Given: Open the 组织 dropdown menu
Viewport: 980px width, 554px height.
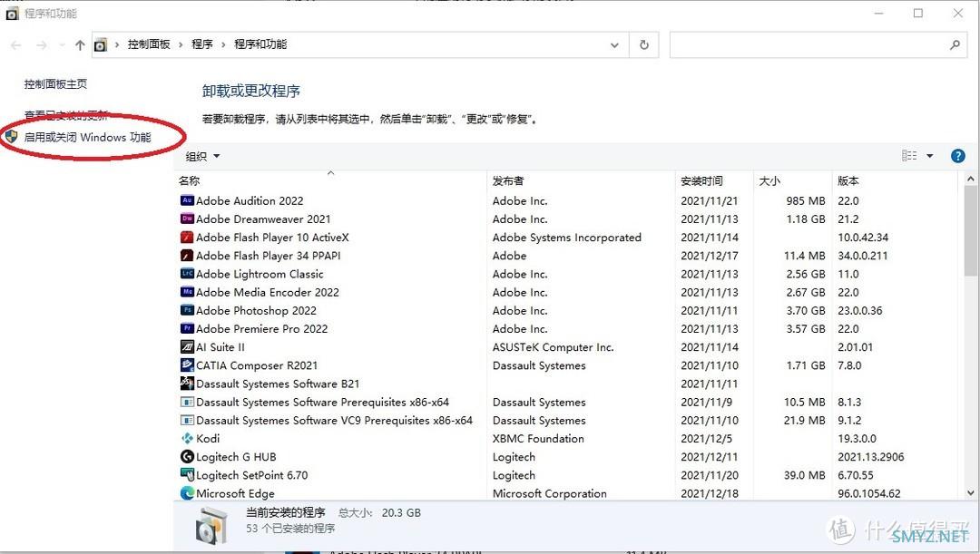Looking at the screenshot, I should coord(202,156).
